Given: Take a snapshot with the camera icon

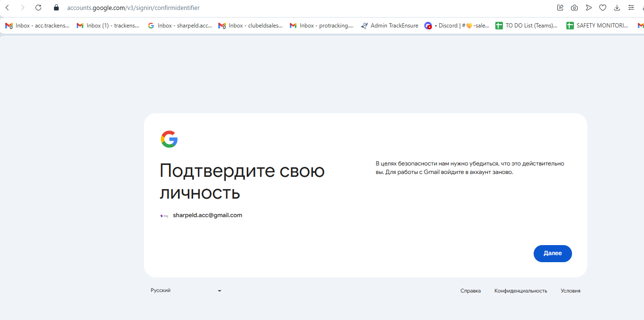Looking at the screenshot, I should [574, 8].
